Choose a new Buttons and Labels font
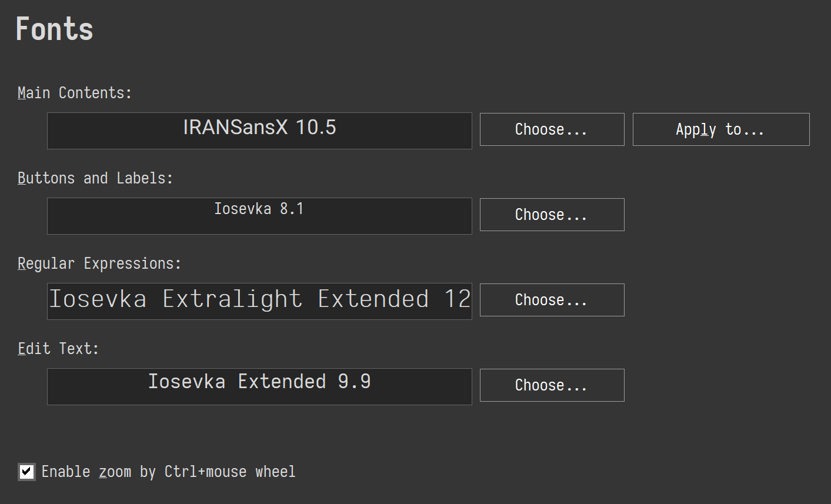The image size is (831, 504). [552, 215]
